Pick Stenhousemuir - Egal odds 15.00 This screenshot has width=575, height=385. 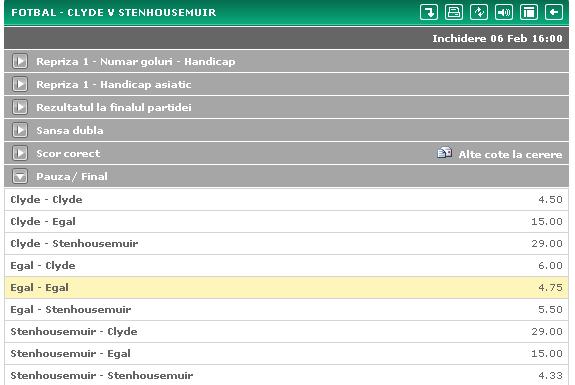[x=547, y=353]
